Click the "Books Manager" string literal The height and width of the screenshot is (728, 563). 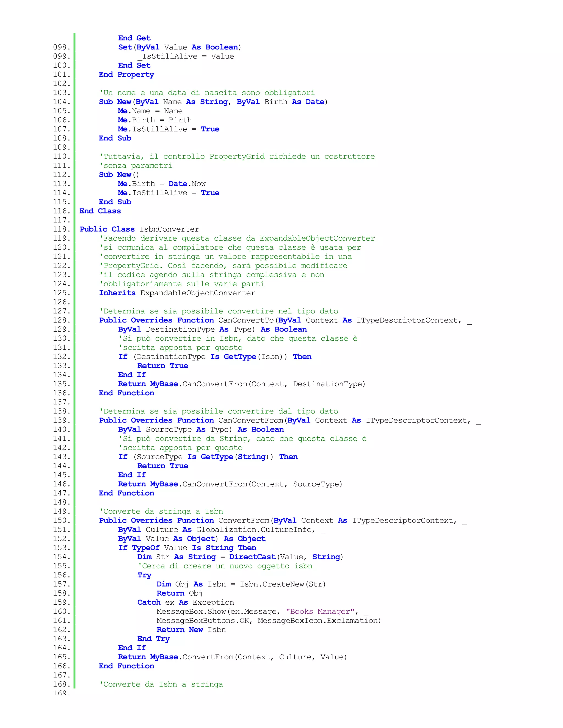[320, 612]
